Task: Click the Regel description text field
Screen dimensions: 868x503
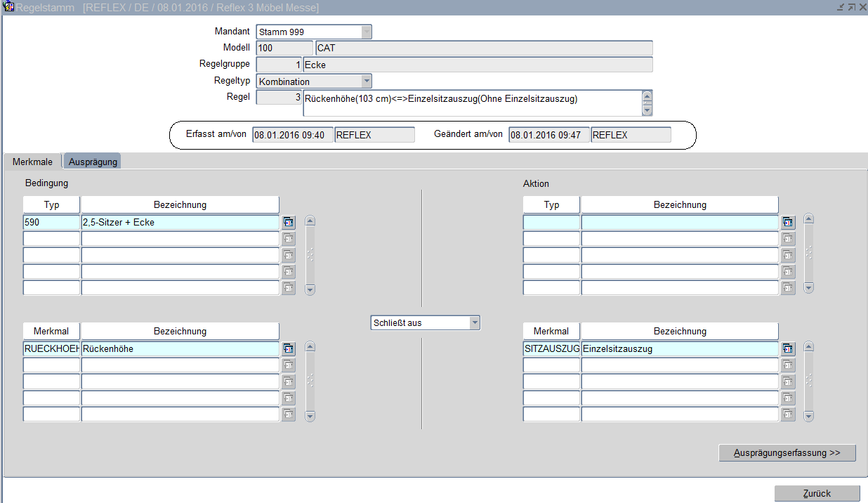Action: (x=471, y=103)
